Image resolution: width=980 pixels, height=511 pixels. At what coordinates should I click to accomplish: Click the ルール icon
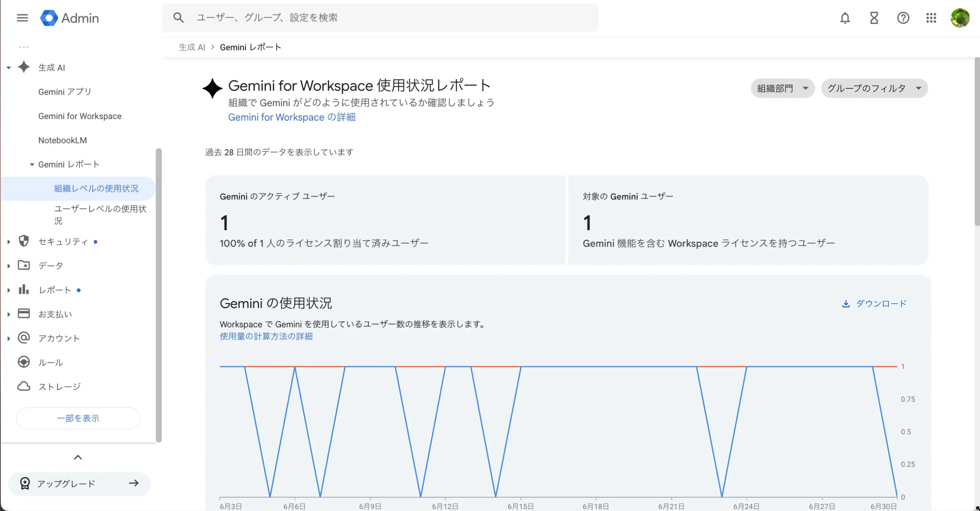(x=24, y=362)
